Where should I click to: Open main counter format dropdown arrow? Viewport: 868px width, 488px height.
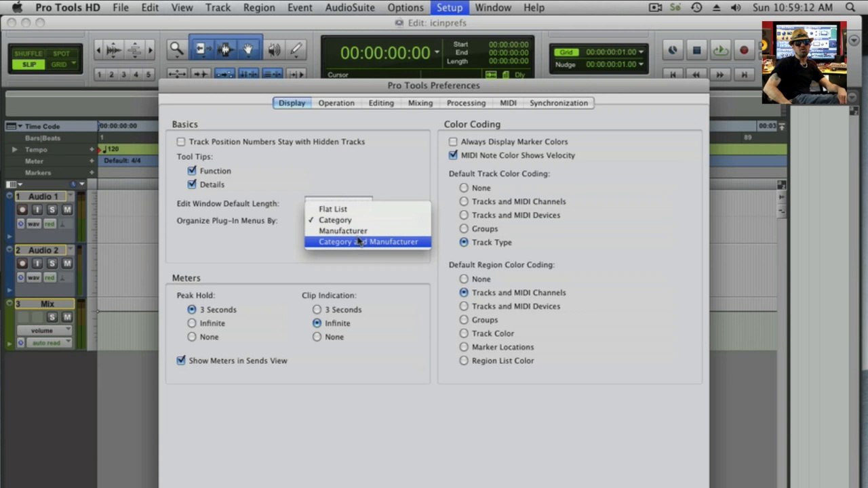tap(437, 52)
